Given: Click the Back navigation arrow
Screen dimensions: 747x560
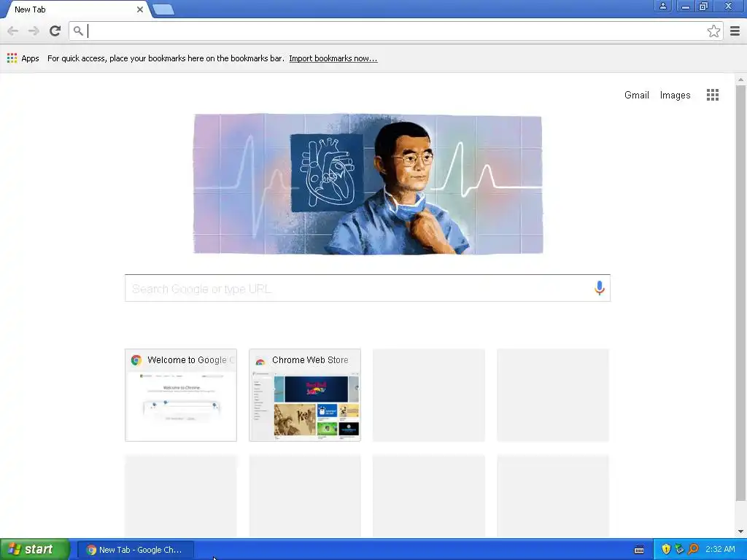Looking at the screenshot, I should 13,31.
